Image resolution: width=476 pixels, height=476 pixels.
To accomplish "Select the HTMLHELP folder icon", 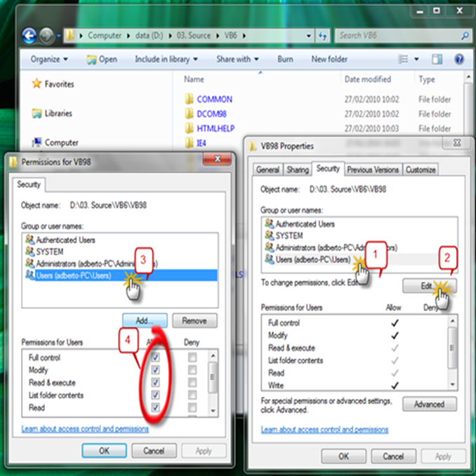I will click(189, 128).
